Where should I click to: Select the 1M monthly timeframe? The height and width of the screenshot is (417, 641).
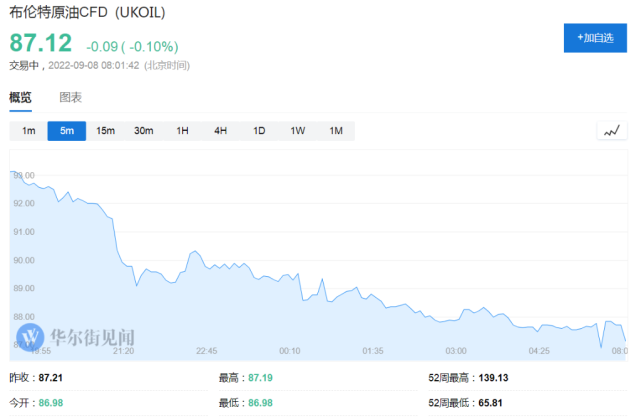pyautogui.click(x=336, y=131)
